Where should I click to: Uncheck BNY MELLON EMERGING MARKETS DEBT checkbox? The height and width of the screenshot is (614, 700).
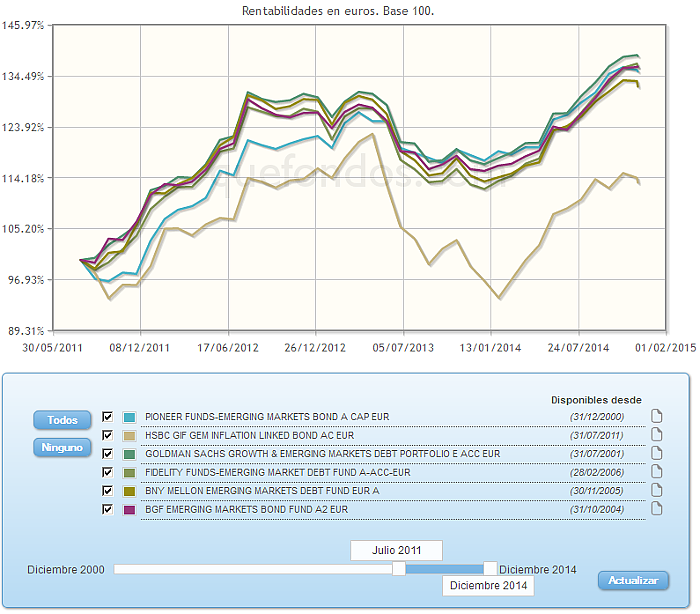[107, 491]
